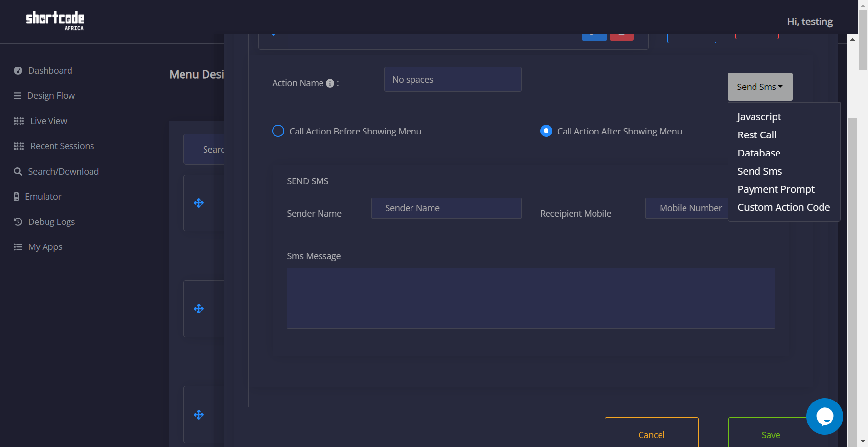Viewport: 868px width, 447px height.
Task: Click the first menu row move handle
Action: point(199,203)
